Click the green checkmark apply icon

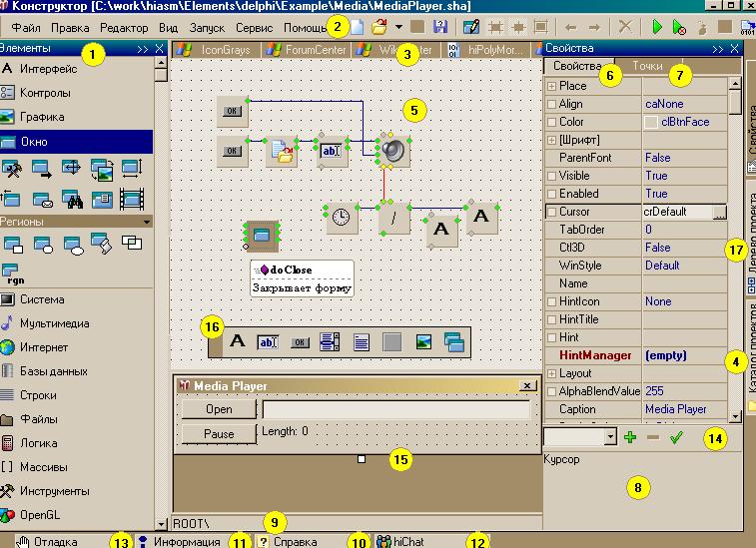pos(676,437)
